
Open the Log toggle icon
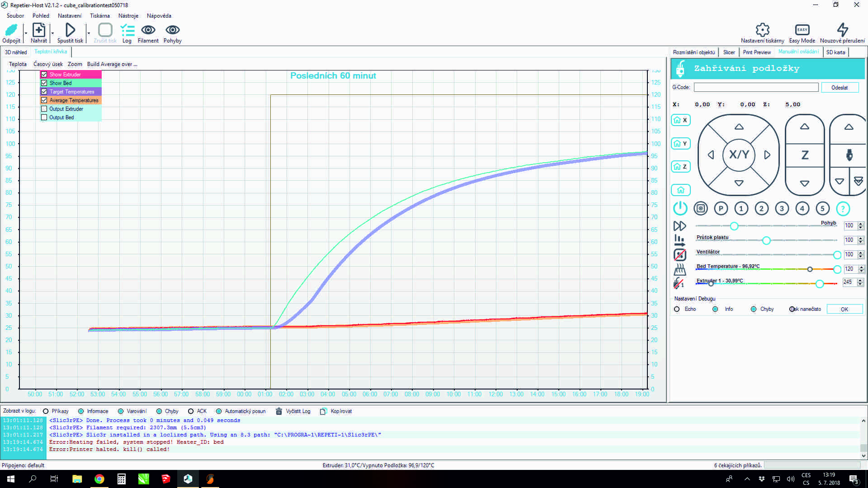(x=127, y=30)
